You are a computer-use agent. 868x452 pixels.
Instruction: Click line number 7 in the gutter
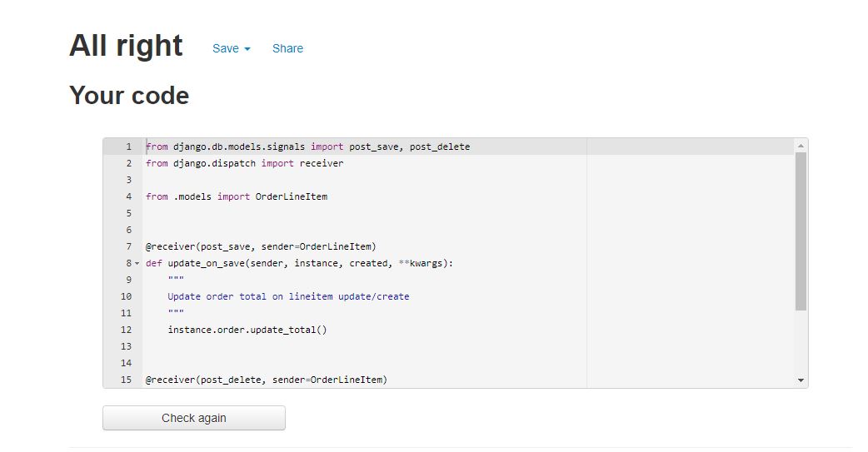point(128,246)
